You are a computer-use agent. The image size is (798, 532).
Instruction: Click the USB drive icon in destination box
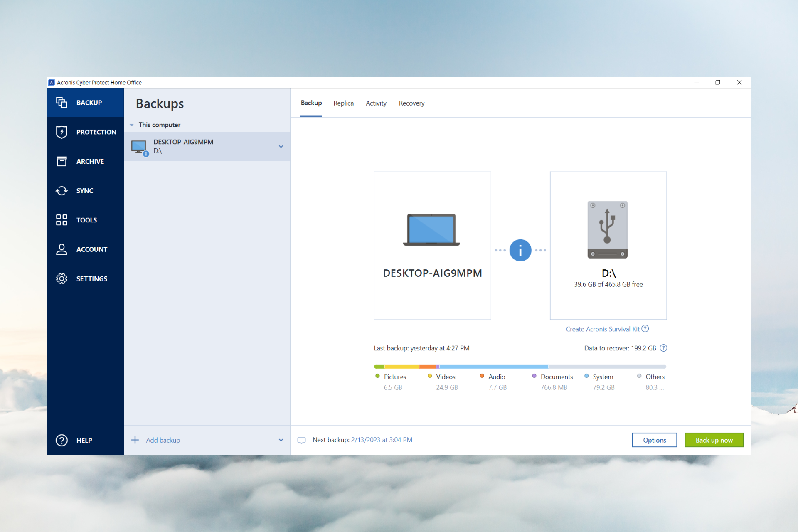pos(607,229)
